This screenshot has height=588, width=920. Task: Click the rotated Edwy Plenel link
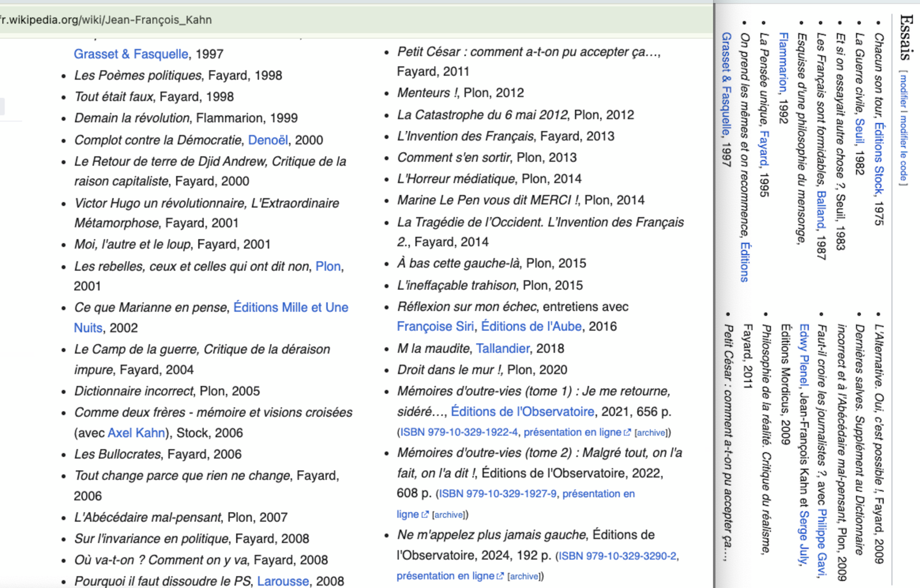(x=804, y=355)
